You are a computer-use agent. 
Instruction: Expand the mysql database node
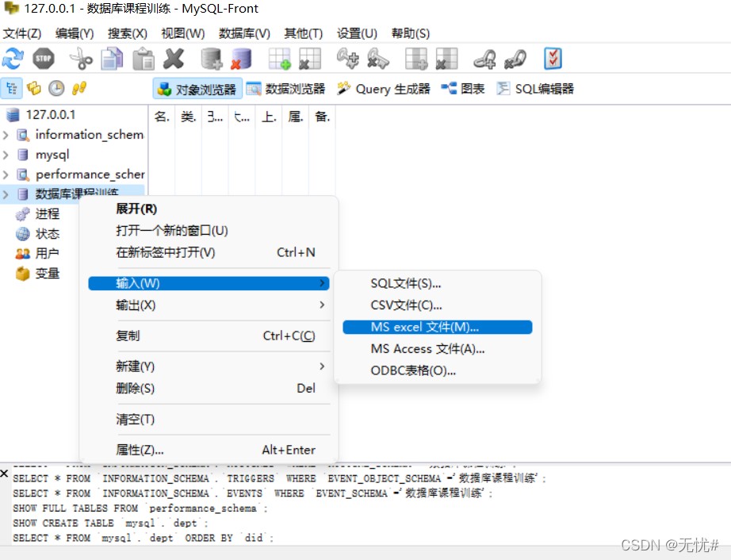tap(6, 155)
